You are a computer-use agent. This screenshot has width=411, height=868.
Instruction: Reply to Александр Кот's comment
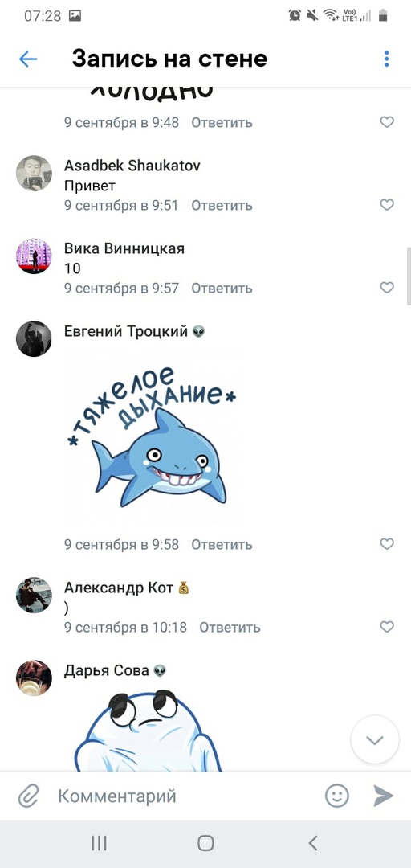230,627
